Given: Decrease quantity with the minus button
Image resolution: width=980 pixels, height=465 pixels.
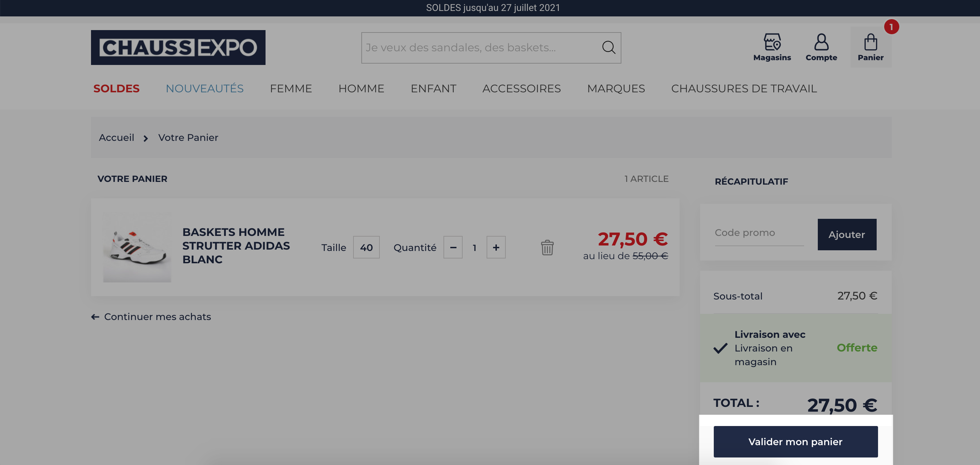Looking at the screenshot, I should coord(453,248).
